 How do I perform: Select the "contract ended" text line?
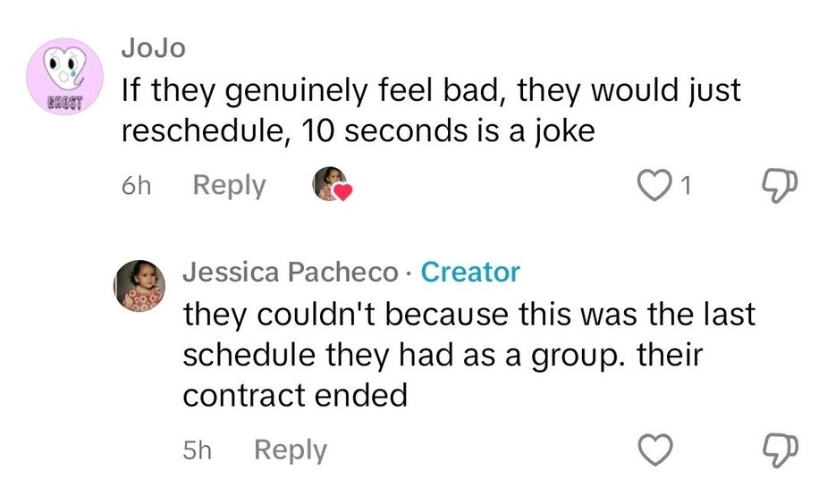coord(295,395)
